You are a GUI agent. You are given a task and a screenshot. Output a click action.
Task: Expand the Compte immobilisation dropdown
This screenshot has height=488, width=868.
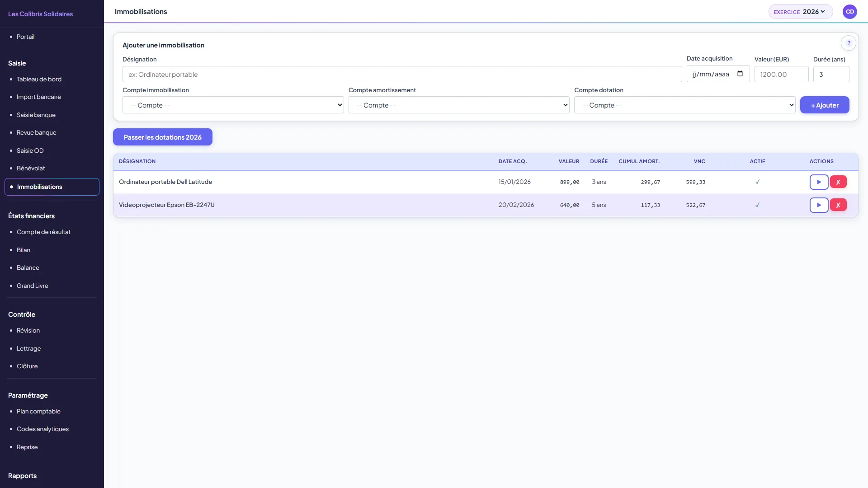pyautogui.click(x=233, y=105)
